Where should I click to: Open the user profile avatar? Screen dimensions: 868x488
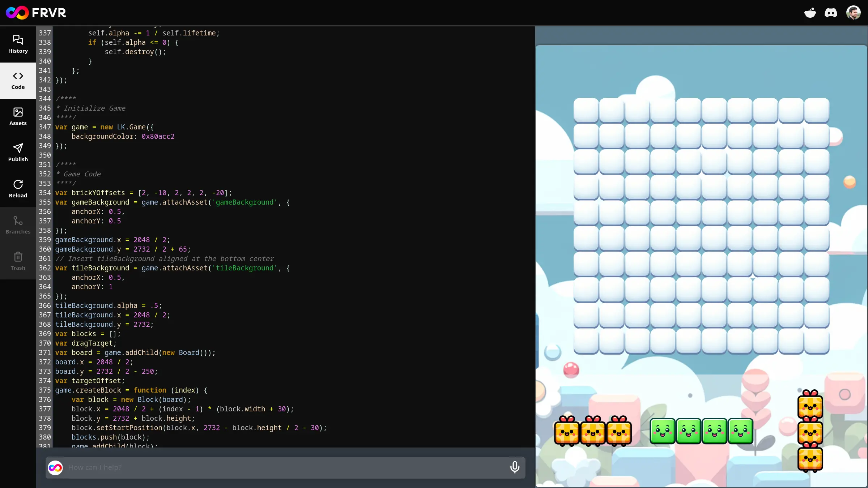[x=854, y=12]
